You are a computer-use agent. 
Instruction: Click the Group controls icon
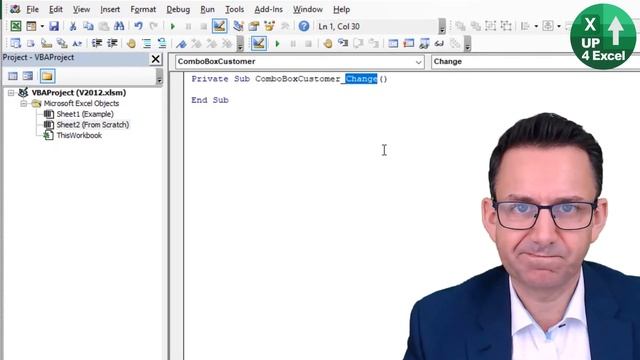(491, 26)
